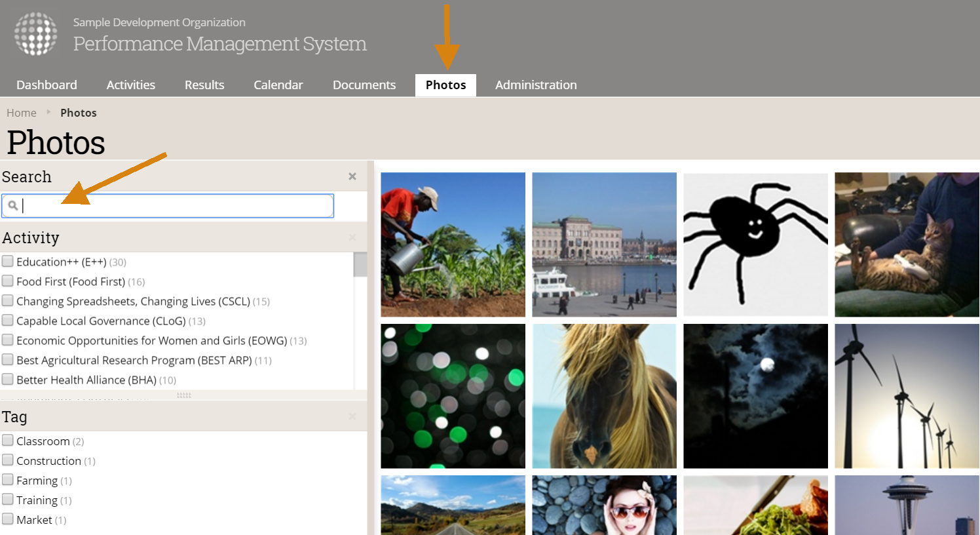This screenshot has height=535, width=980.
Task: Open the salad food dish photo
Action: [756, 505]
